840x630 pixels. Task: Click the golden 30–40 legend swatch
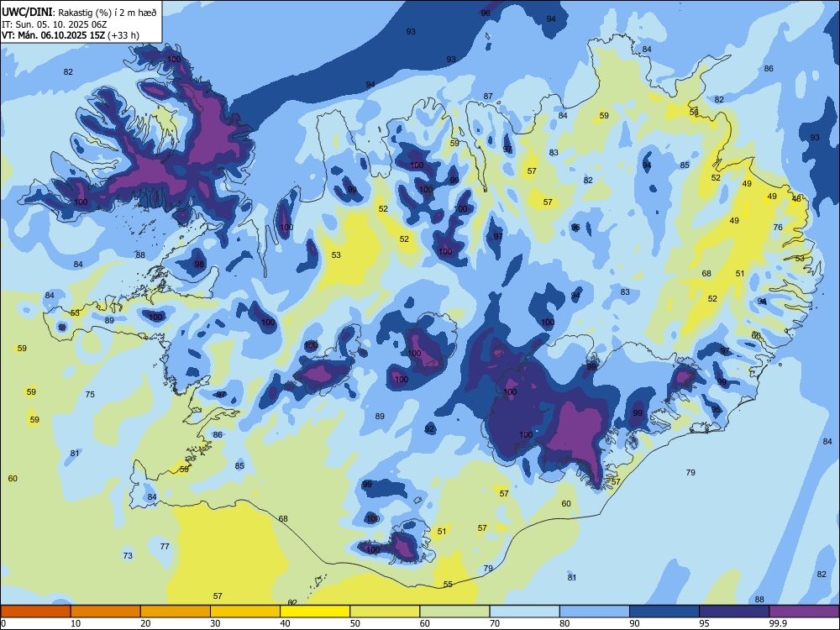click(x=245, y=612)
